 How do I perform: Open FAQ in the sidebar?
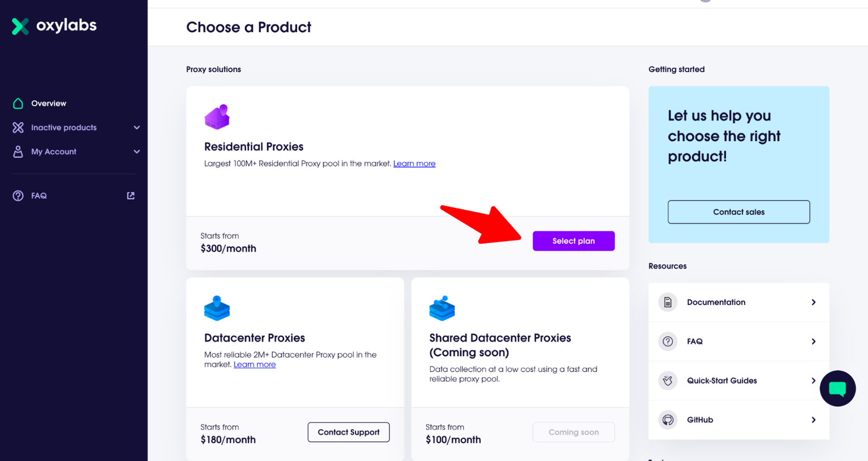[x=39, y=195]
